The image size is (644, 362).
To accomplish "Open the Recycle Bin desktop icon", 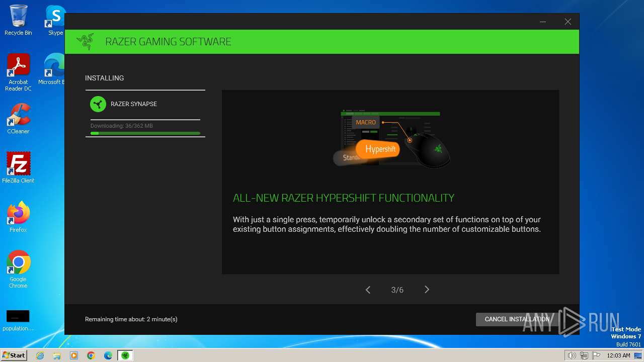I will click(18, 20).
